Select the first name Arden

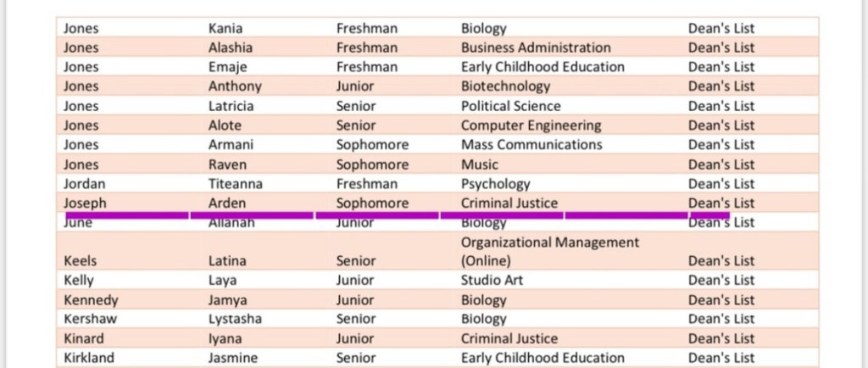coord(226,204)
